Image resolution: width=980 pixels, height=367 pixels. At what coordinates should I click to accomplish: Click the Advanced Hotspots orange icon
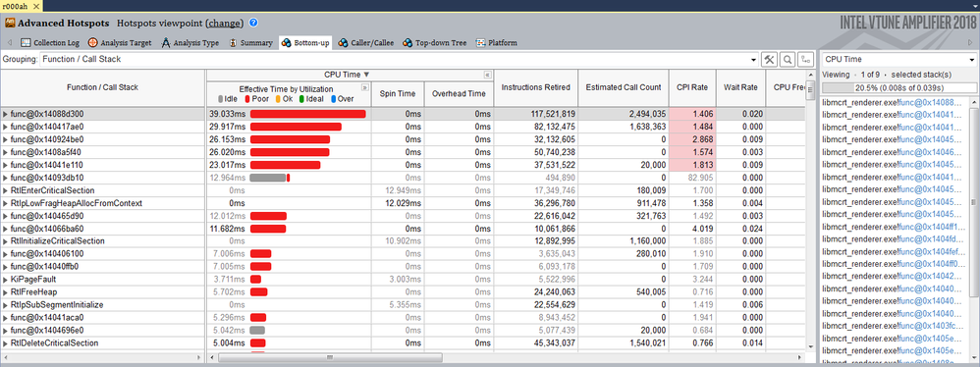click(x=10, y=24)
